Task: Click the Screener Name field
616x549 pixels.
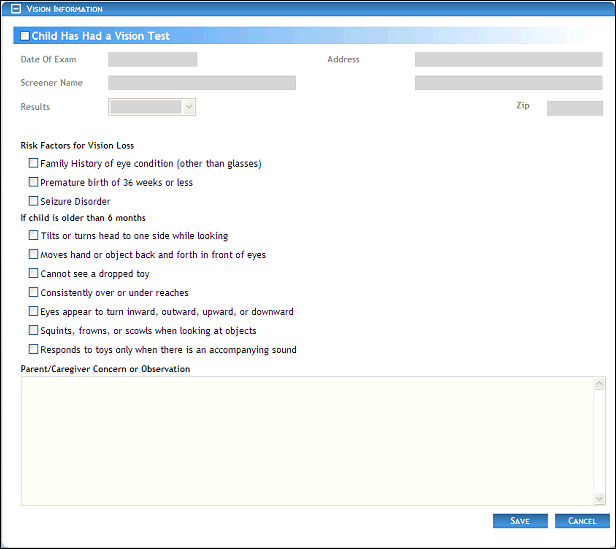Action: coord(201,83)
